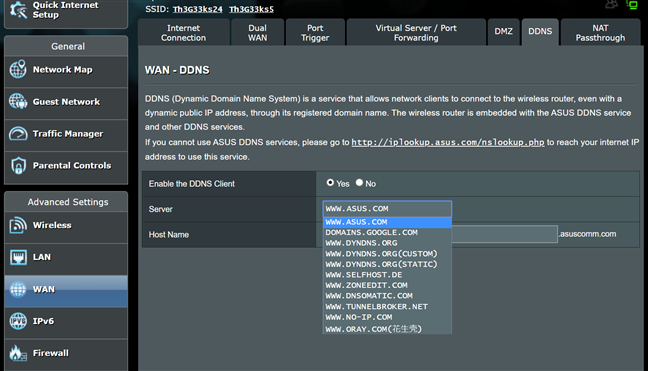Open the Network Map globe icon
Image resolution: width=648 pixels, height=371 pixels.
point(18,69)
